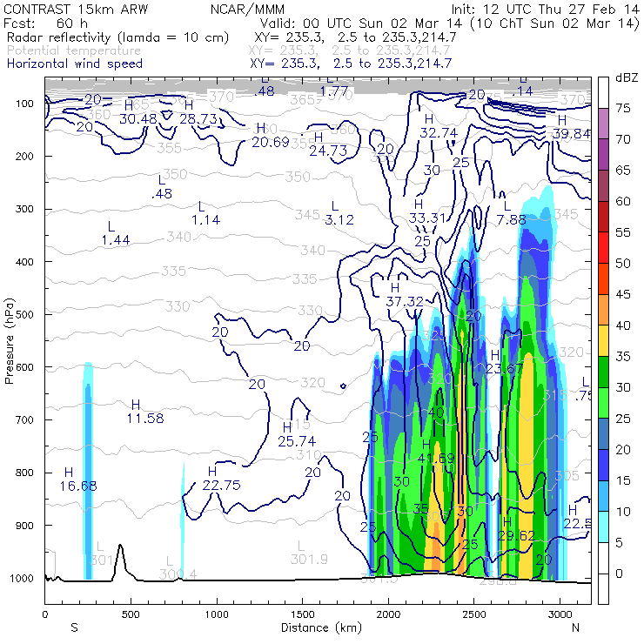
Task: Click the 'Pressure (hPa)' vertical axis title
Action: point(9,341)
